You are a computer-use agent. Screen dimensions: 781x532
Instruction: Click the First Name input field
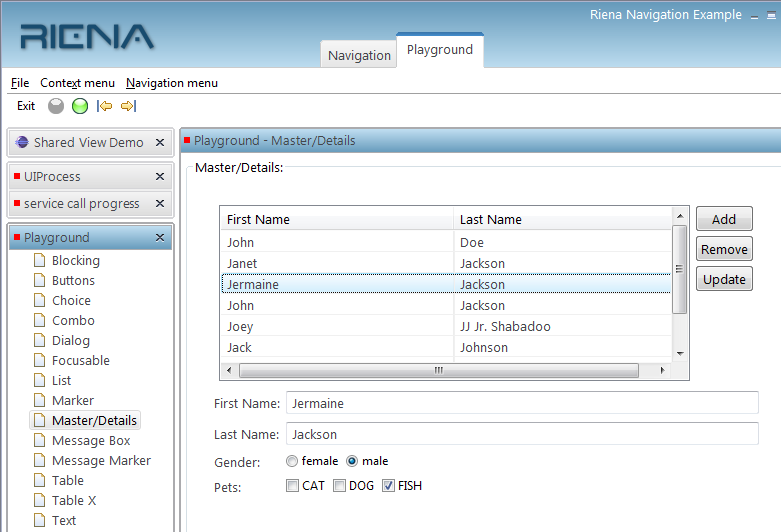522,404
